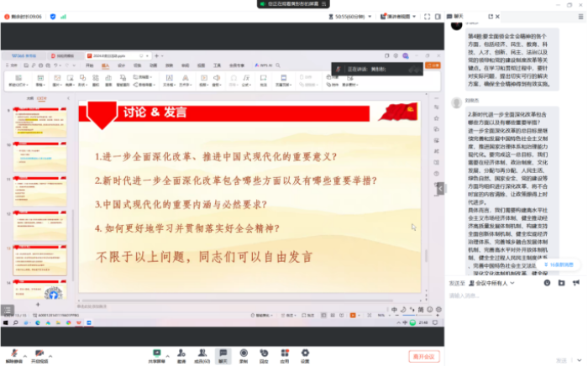
Task: Turn on camera with 开启视频
Action: point(39,353)
